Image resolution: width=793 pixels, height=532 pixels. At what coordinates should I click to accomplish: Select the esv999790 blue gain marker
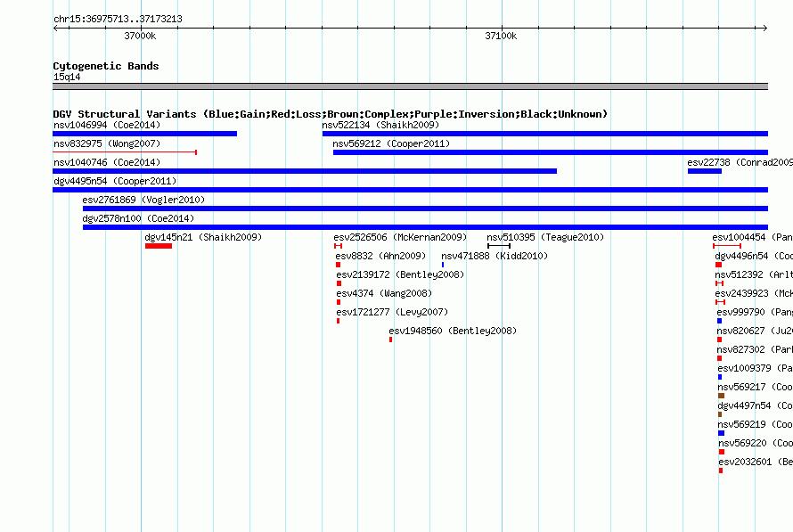(x=720, y=321)
